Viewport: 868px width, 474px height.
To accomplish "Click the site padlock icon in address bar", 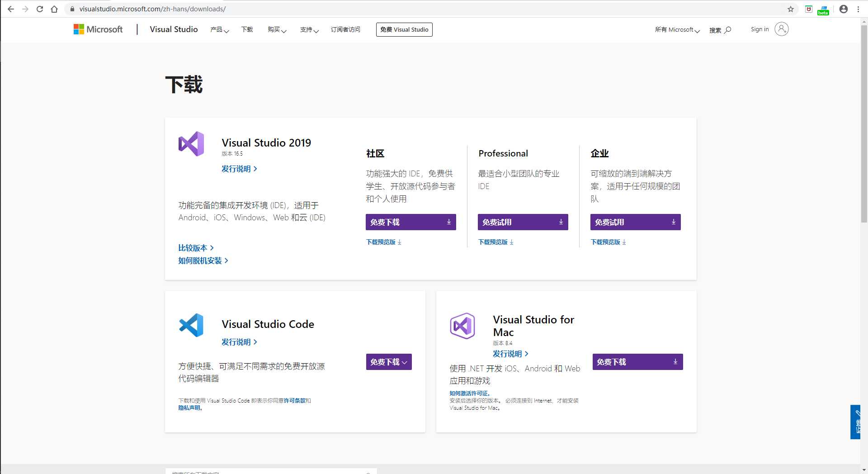I will [72, 9].
